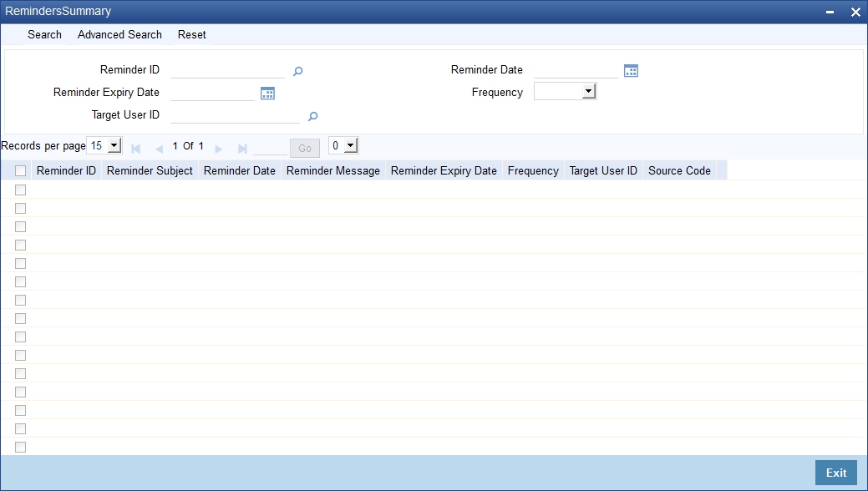Open the Target User ID lookup icon
Viewport: 868px width, 491px height.
coord(312,116)
